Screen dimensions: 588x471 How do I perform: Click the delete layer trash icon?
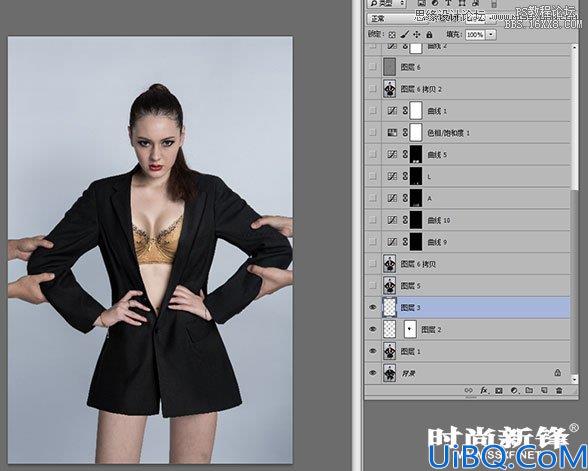pyautogui.click(x=559, y=390)
